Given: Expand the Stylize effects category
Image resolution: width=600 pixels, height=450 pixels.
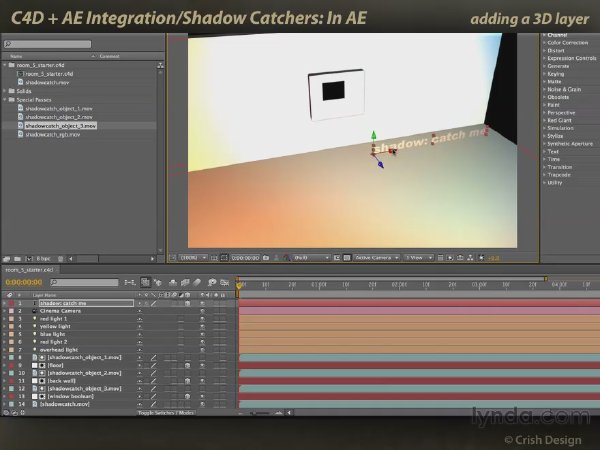Looking at the screenshot, I should click(x=544, y=136).
